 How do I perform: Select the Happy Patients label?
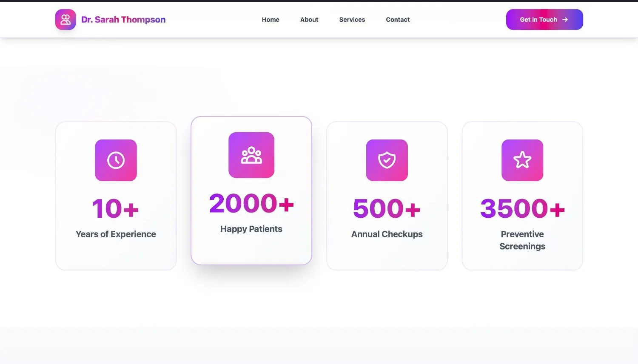pos(251,229)
